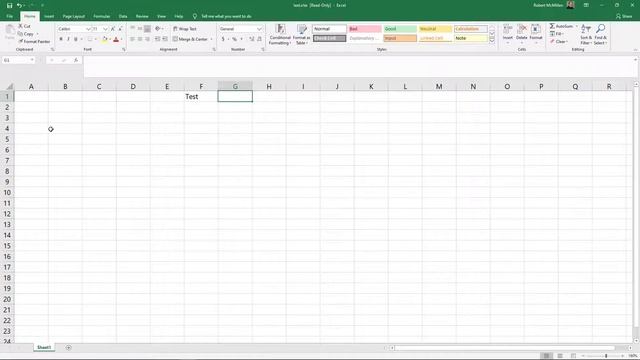
Task: Open the font name dropdown
Action: [88, 29]
